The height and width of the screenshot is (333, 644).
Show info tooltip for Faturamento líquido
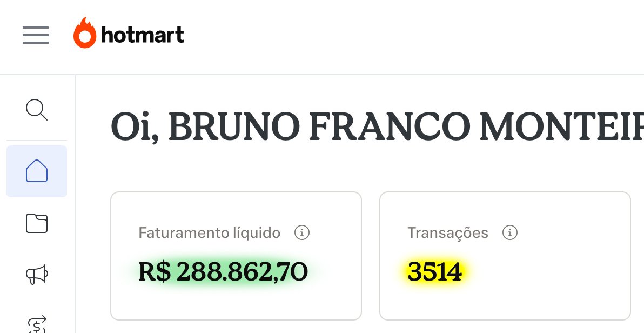(302, 233)
